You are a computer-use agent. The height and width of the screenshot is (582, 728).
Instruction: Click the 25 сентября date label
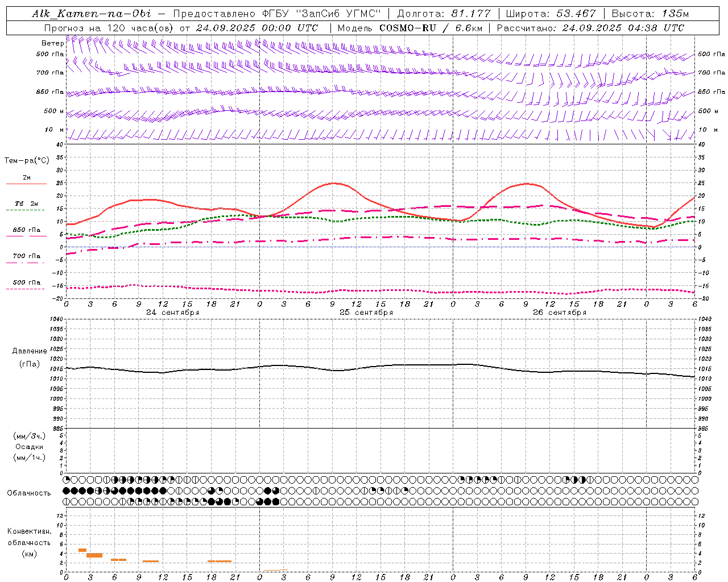click(366, 313)
